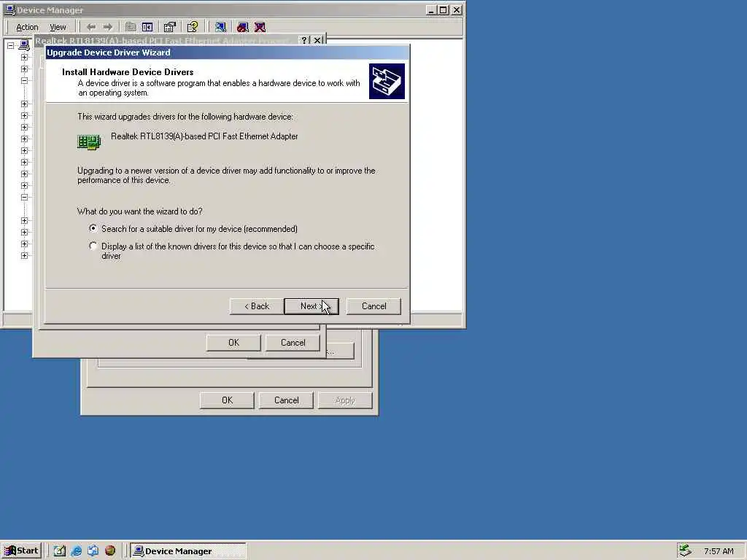Screen dimensions: 747x560
Task: Click the Back button in wizard
Action: pos(257,306)
